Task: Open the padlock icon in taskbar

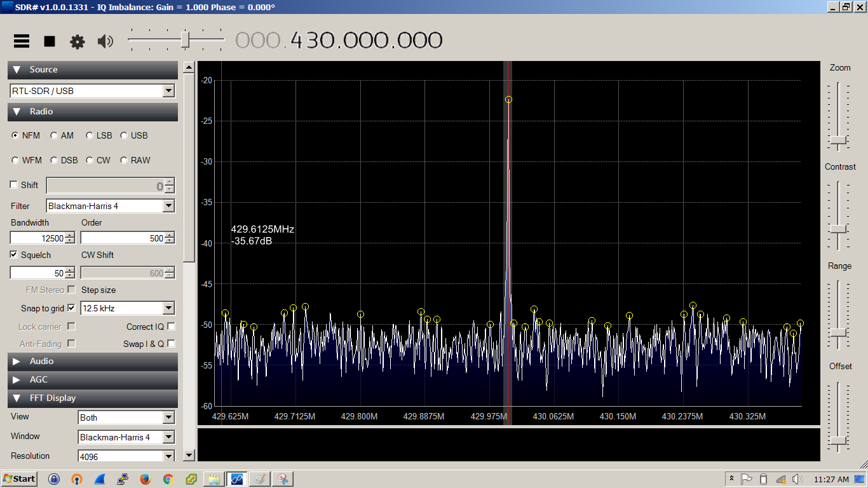Action: (x=54, y=479)
